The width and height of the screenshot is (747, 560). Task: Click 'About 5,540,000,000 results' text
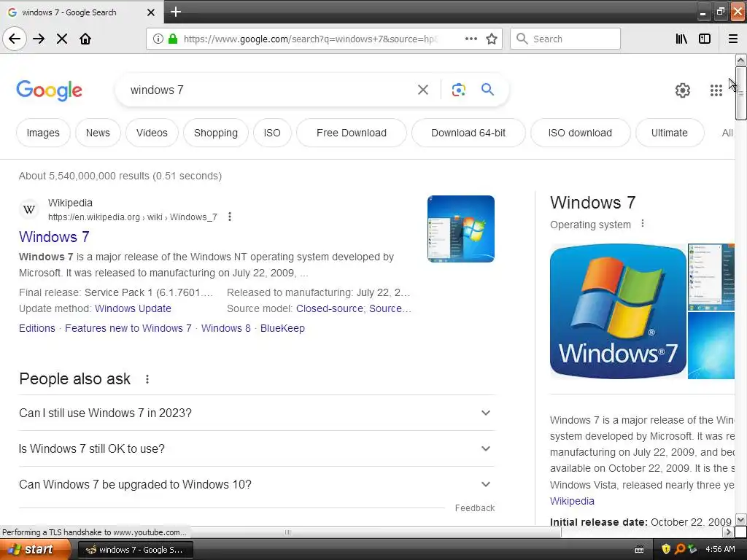pyautogui.click(x=84, y=176)
